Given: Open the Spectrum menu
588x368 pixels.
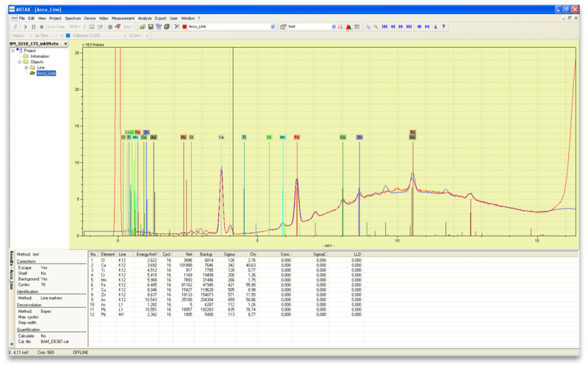Looking at the screenshot, I should [72, 18].
